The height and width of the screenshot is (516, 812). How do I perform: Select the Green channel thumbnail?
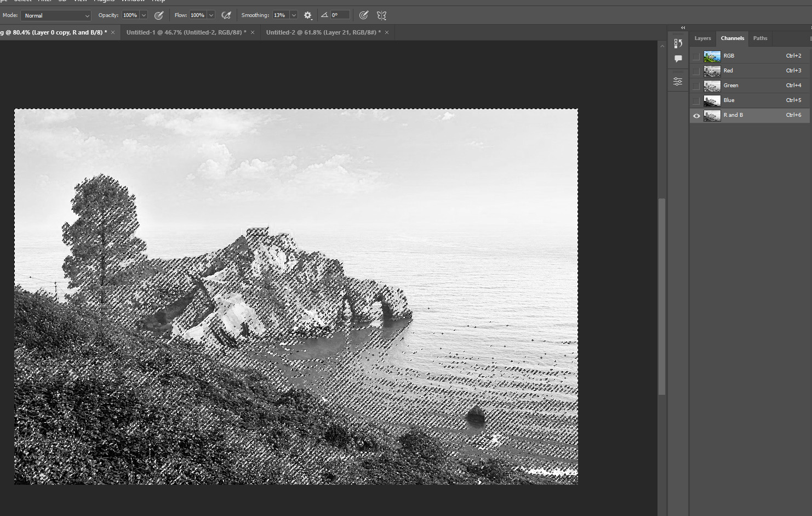(x=712, y=86)
